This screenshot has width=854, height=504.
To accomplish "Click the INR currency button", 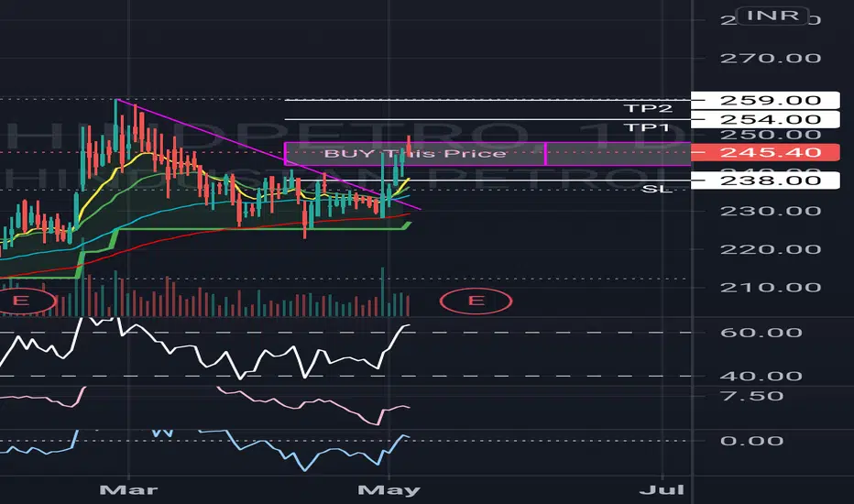I will pyautogui.click(x=772, y=16).
